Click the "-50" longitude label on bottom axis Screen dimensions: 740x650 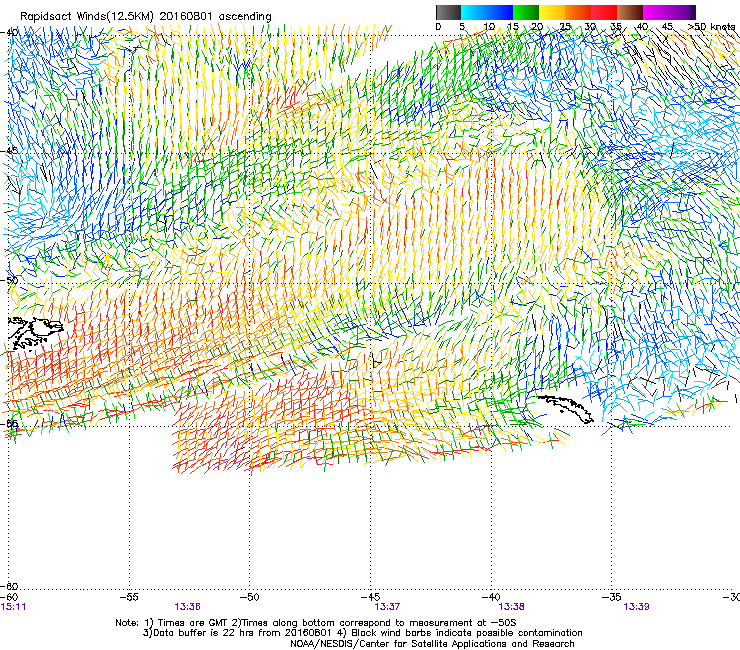point(250,597)
